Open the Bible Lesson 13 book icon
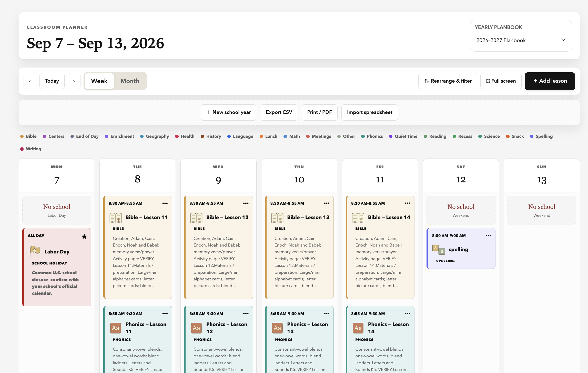Image resolution: width=588 pixels, height=373 pixels. click(277, 218)
